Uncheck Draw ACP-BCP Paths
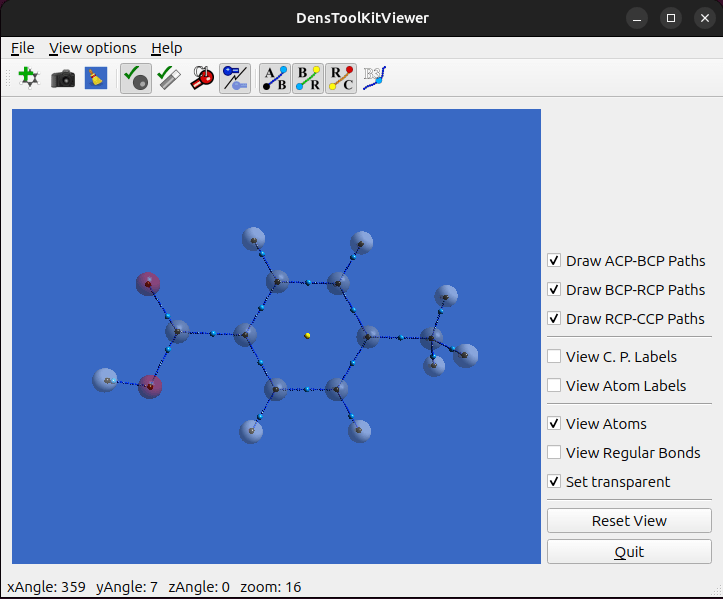The height and width of the screenshot is (599, 723). coord(554,261)
